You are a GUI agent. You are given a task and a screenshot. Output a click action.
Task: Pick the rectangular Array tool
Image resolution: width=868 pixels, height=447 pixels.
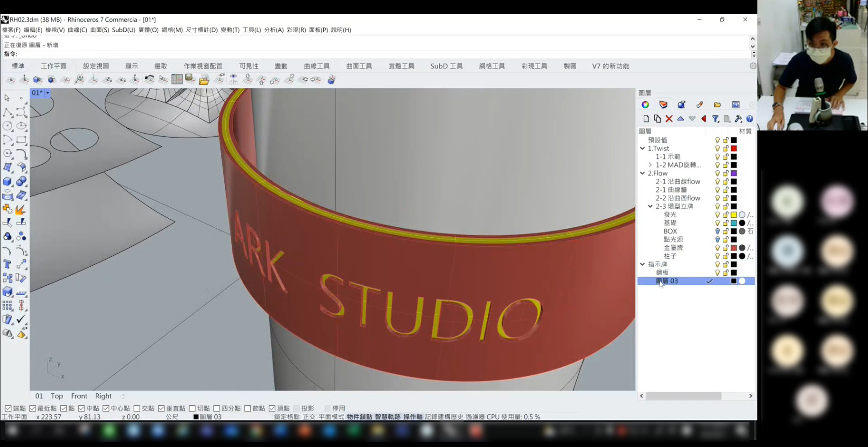coord(8,306)
